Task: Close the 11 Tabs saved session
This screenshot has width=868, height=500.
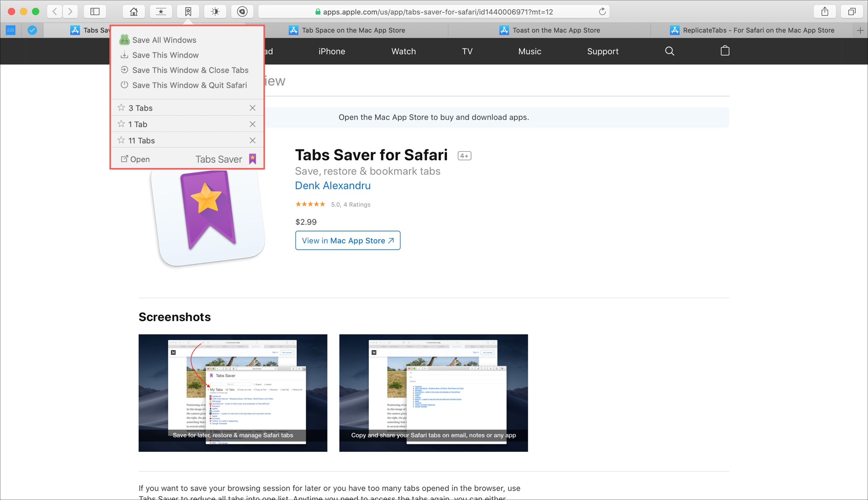Action: tap(252, 140)
